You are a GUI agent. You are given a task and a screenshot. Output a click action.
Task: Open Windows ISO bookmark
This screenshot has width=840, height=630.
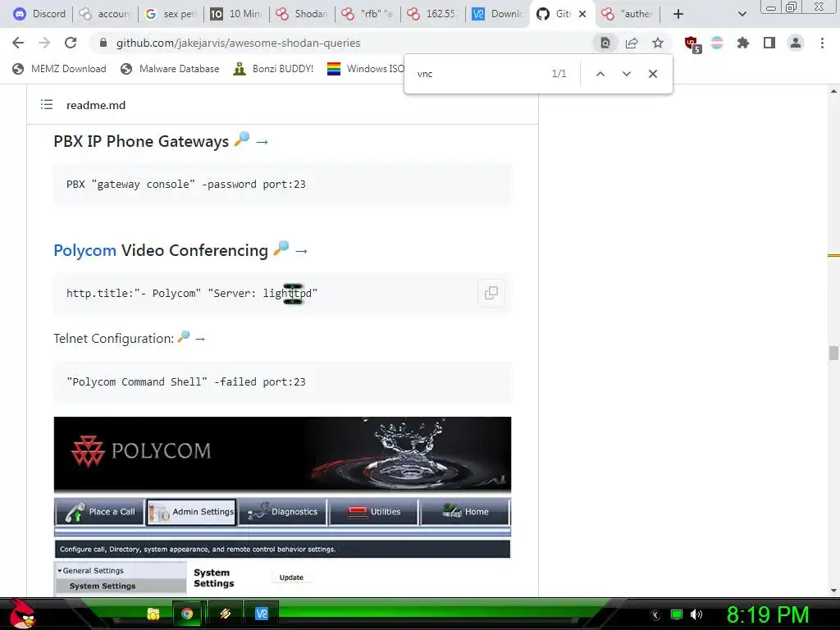pyautogui.click(x=366, y=69)
